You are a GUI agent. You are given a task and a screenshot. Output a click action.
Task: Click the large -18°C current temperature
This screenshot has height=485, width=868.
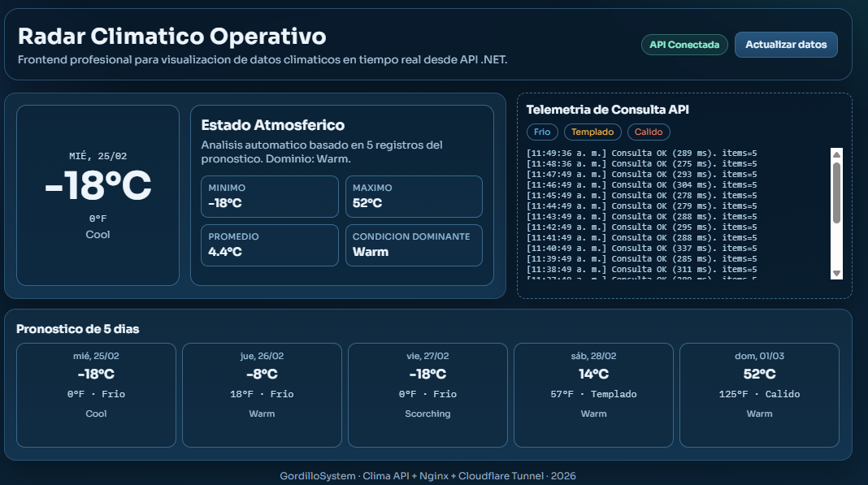[98, 187]
